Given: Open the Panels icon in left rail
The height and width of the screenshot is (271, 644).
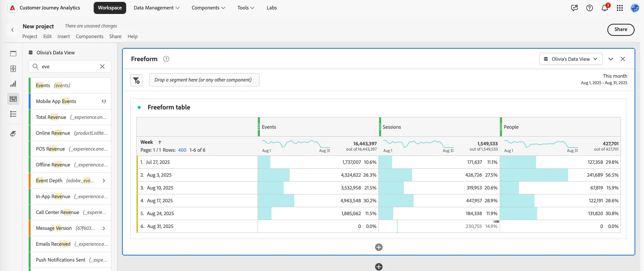Looking at the screenshot, I should (x=13, y=54).
